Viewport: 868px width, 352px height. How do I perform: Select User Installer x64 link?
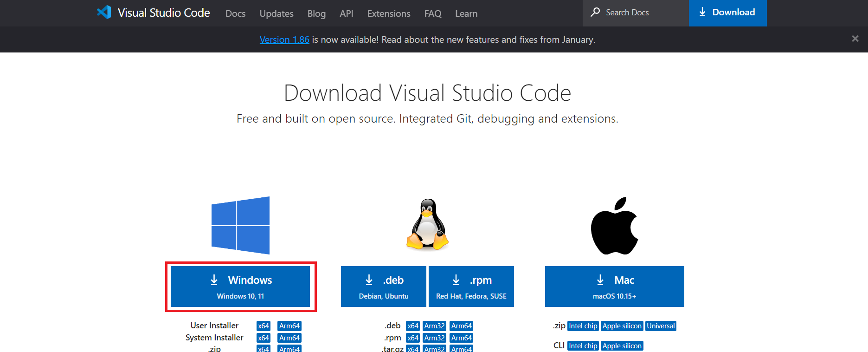coord(264,326)
